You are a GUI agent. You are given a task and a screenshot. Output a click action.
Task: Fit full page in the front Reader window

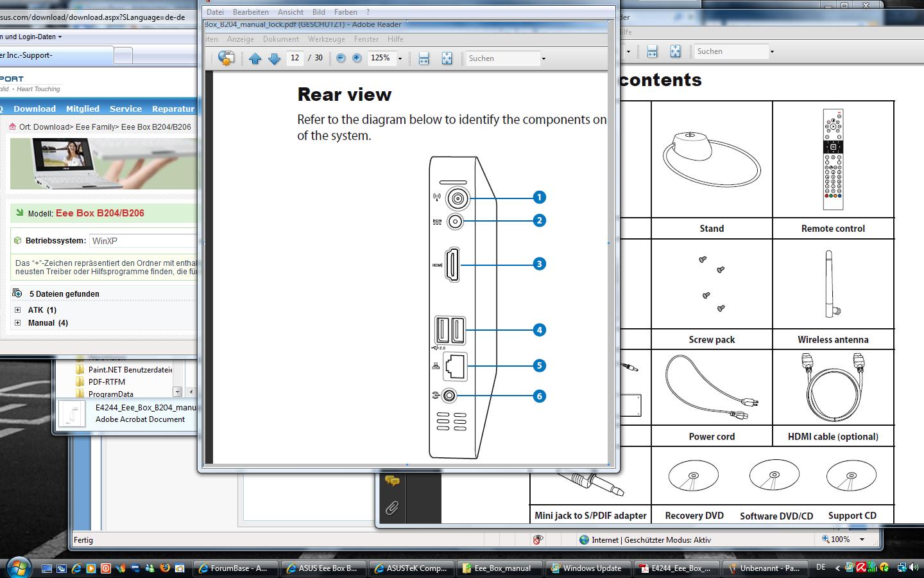[x=447, y=58]
